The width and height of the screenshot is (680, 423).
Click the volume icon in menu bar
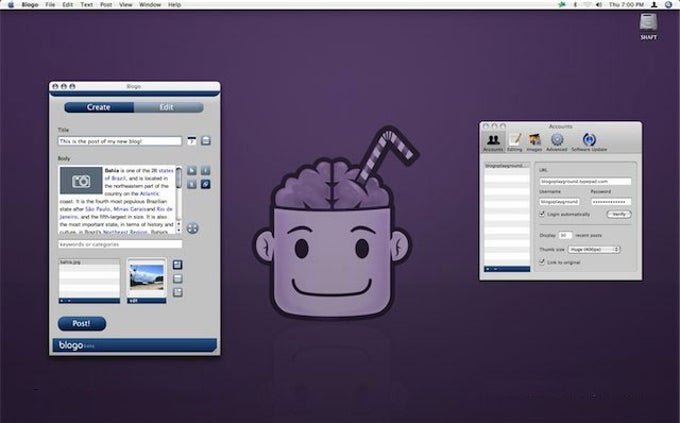point(599,5)
